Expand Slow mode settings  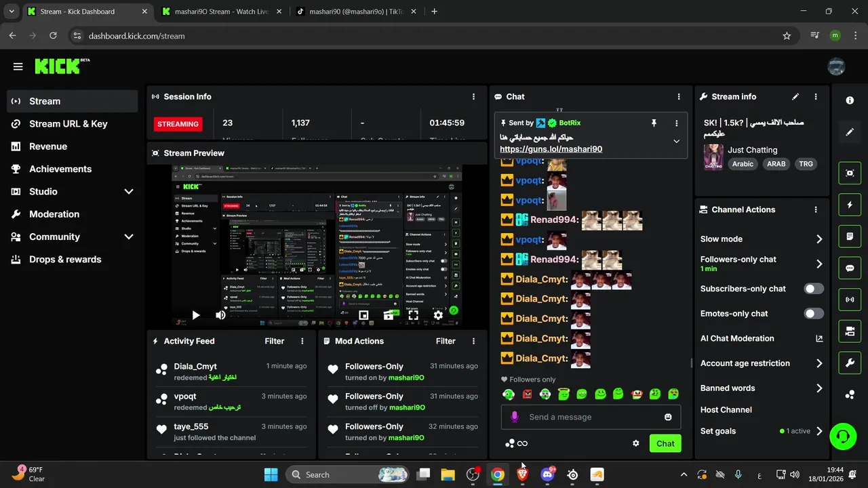(819, 239)
